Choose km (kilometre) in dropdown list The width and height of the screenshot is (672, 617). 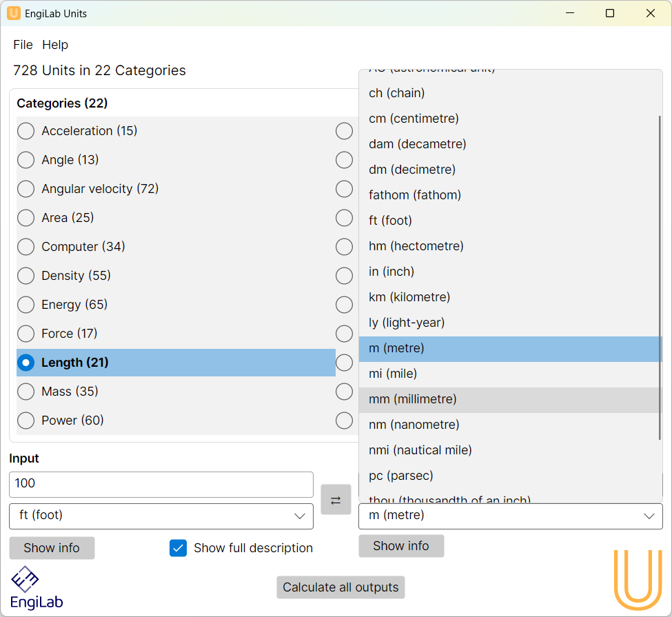(409, 297)
